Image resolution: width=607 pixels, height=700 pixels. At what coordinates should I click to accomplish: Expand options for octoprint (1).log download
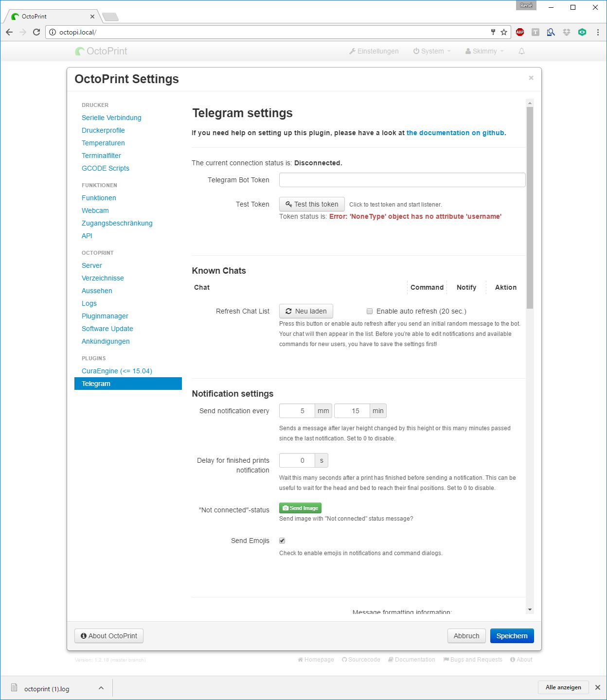(x=101, y=688)
